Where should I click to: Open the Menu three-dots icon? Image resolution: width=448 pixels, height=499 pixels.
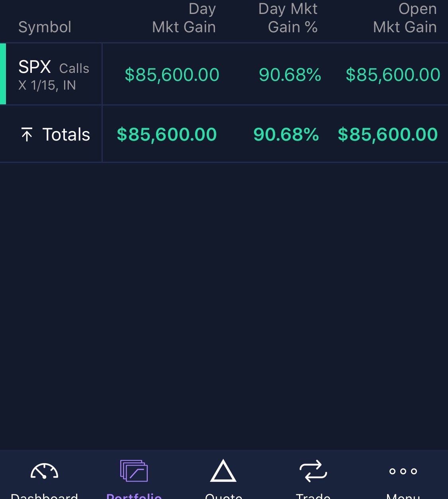tap(403, 472)
